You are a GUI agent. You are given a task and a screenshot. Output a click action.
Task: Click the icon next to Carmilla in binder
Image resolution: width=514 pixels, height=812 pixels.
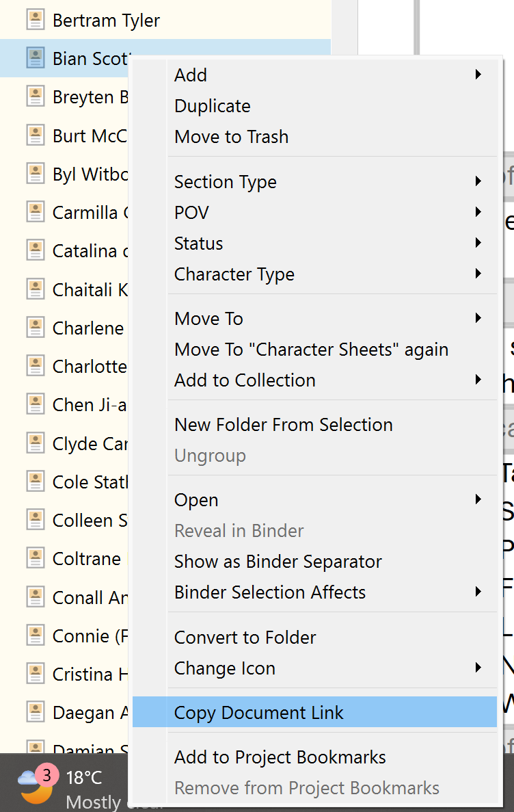pyautogui.click(x=35, y=213)
